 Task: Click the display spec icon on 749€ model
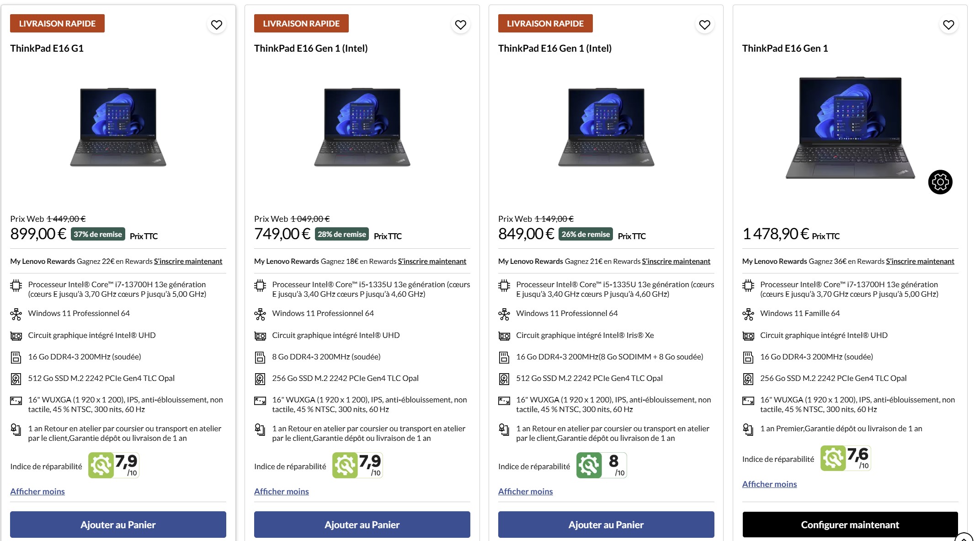261,401
